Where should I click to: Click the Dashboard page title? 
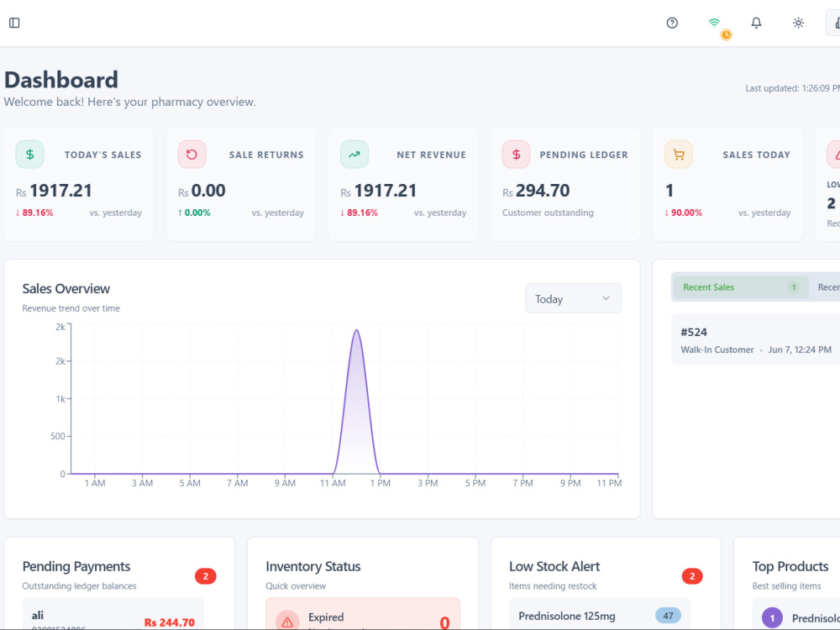point(61,80)
